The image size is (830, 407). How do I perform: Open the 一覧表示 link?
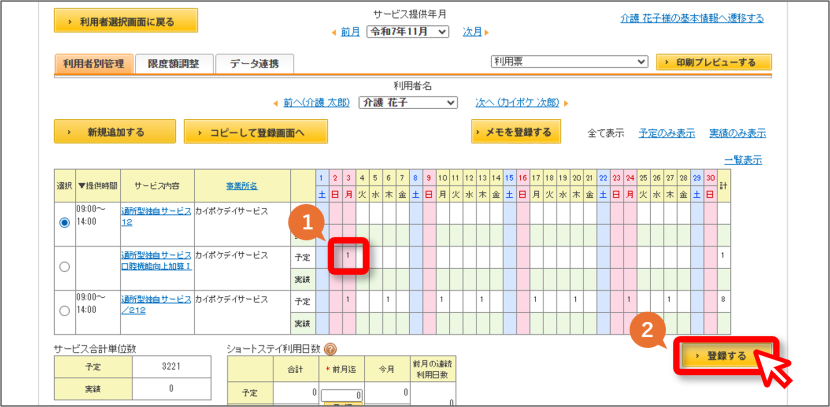click(743, 160)
